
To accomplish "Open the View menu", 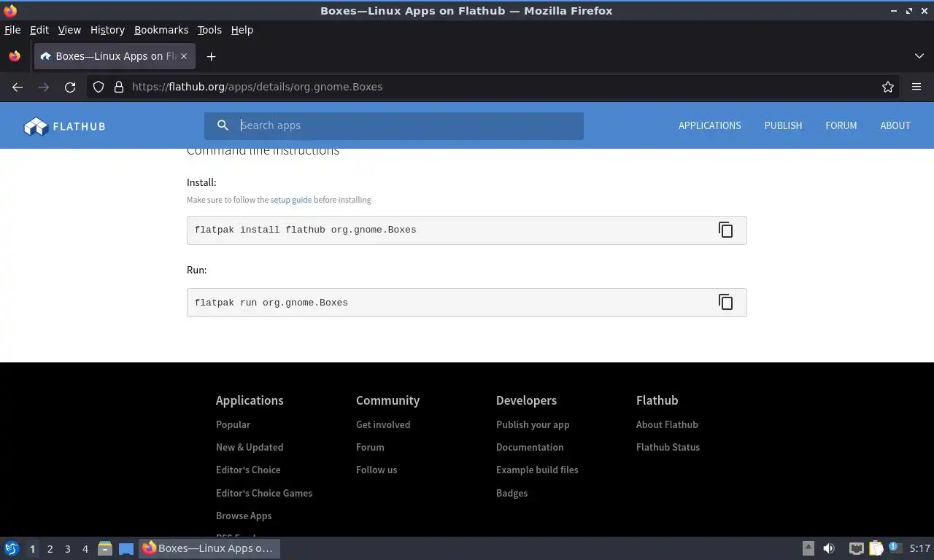I will 69,30.
